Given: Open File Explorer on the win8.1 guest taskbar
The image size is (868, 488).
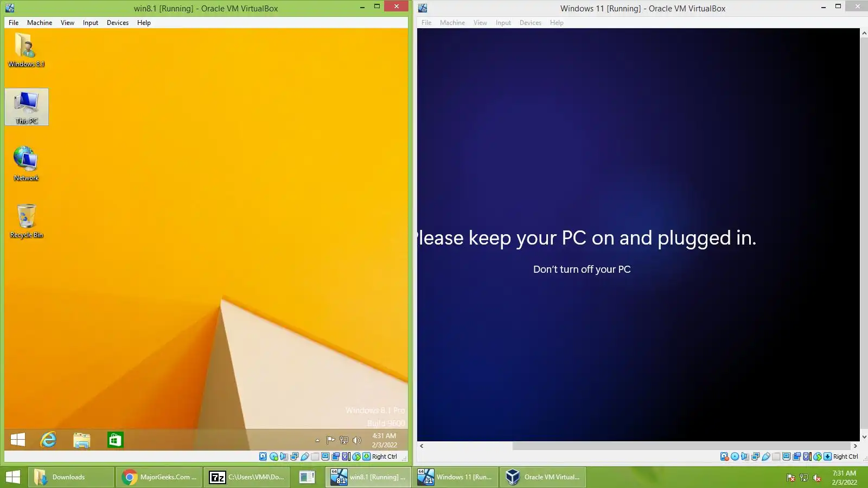Looking at the screenshot, I should (x=82, y=440).
